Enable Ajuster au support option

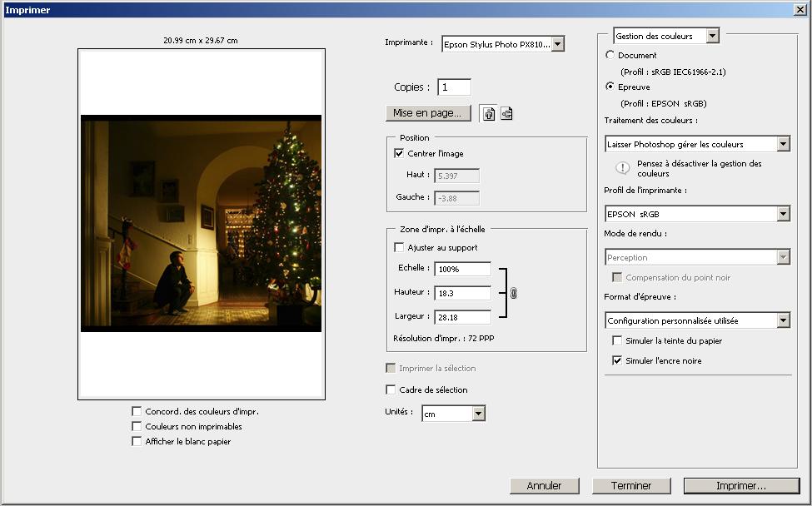[399, 247]
